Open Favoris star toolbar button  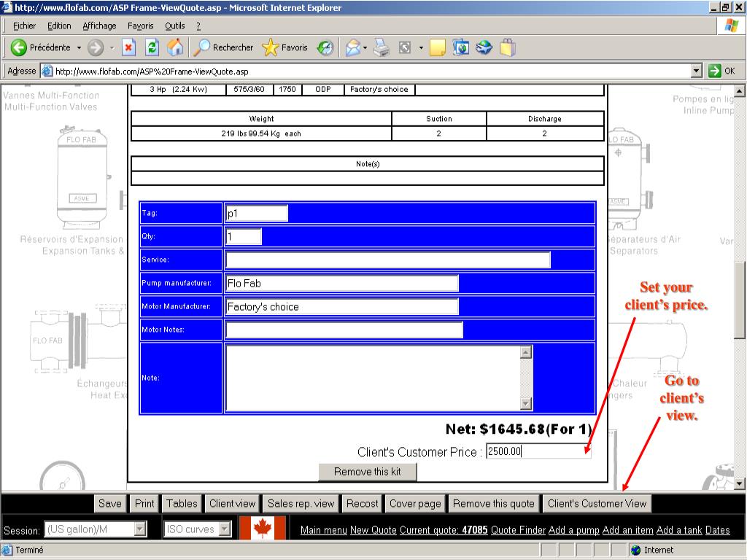[285, 47]
